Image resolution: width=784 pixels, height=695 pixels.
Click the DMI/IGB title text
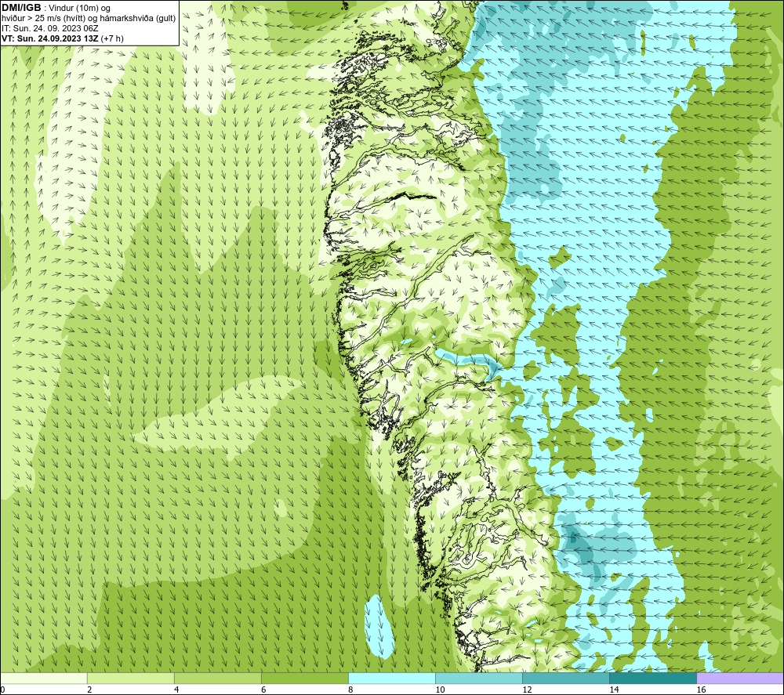click(x=21, y=8)
